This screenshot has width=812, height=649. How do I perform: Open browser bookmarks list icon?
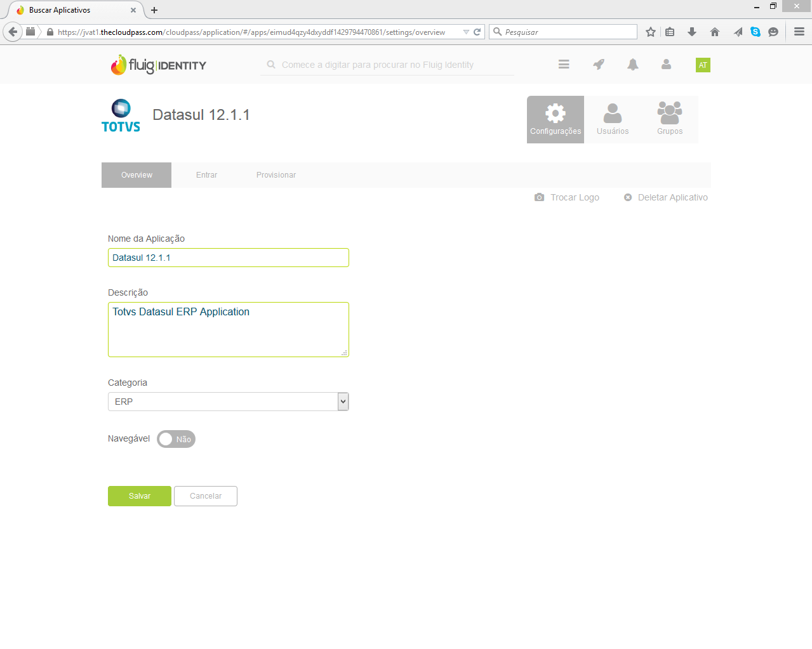[670, 32]
